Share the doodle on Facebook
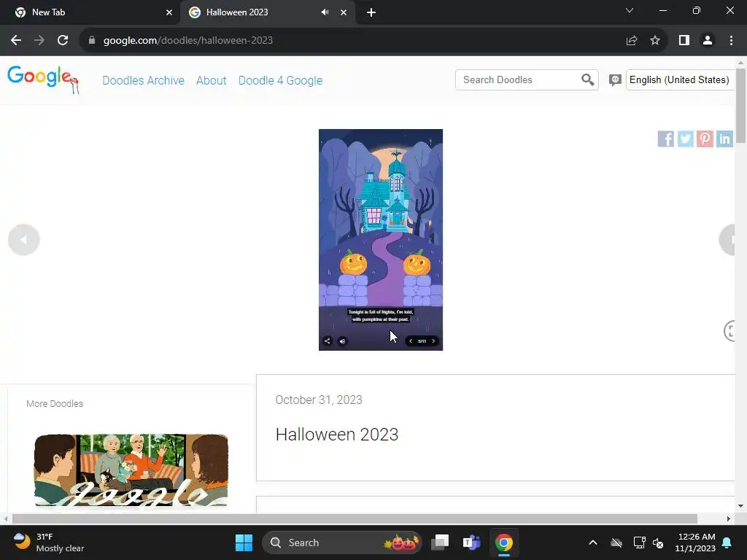747x560 pixels. pos(665,139)
